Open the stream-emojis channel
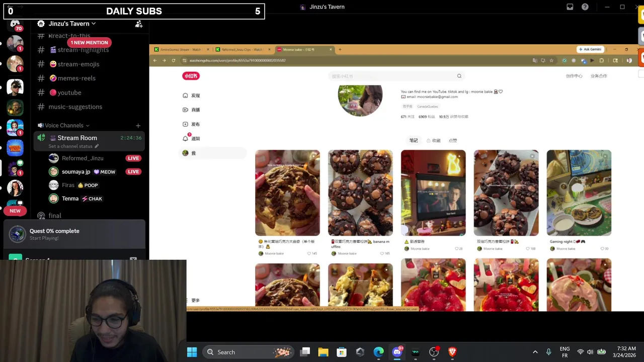The width and height of the screenshot is (644, 362). (x=74, y=64)
